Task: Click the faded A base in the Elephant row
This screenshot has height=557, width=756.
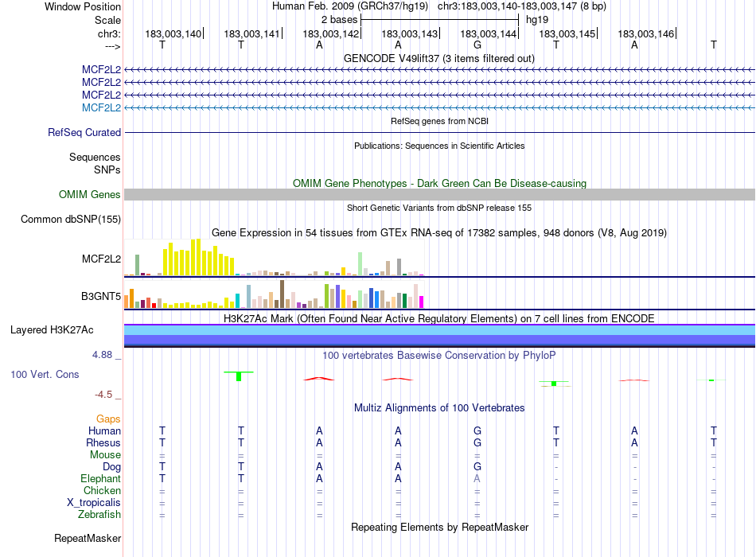Action: (x=477, y=478)
